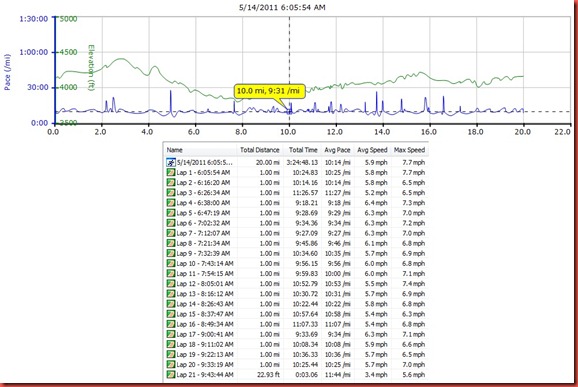Viewport: 578px width, 387px height.
Task: Click the 1:00:00 pace axis tick label
Action: pyautogui.click(x=34, y=52)
